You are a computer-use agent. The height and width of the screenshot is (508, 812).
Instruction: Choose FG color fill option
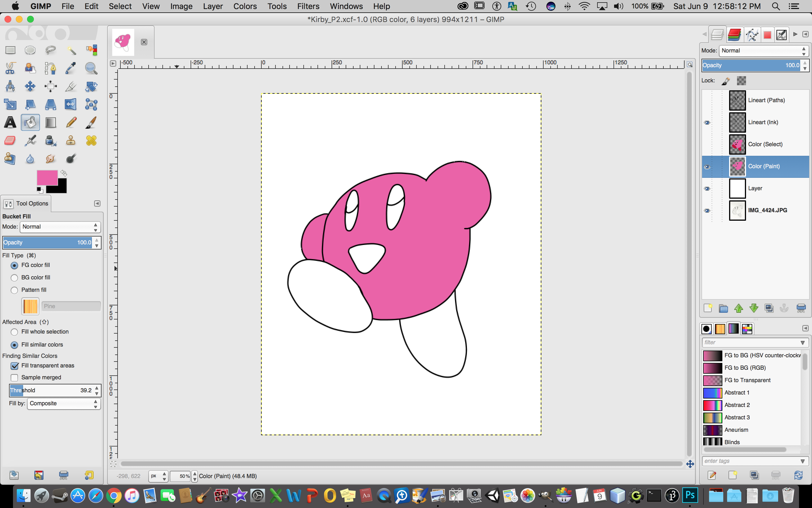click(14, 265)
